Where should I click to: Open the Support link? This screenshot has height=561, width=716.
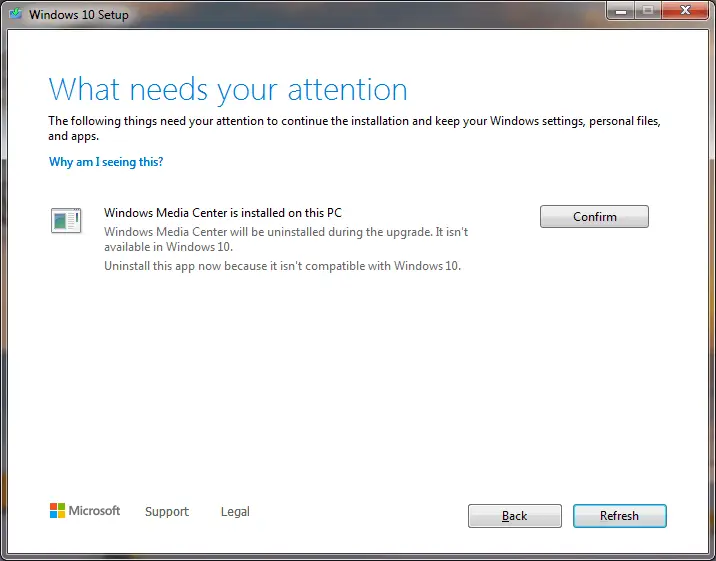[167, 512]
